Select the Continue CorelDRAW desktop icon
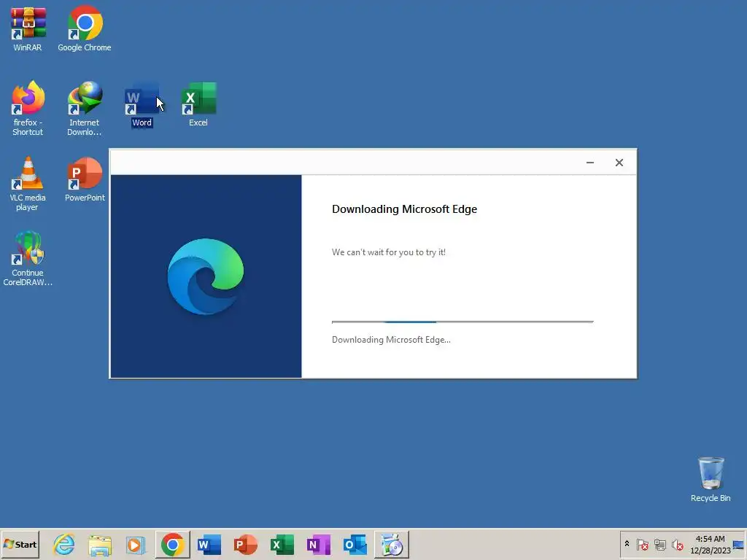Viewport: 747px width, 560px height. click(28, 259)
